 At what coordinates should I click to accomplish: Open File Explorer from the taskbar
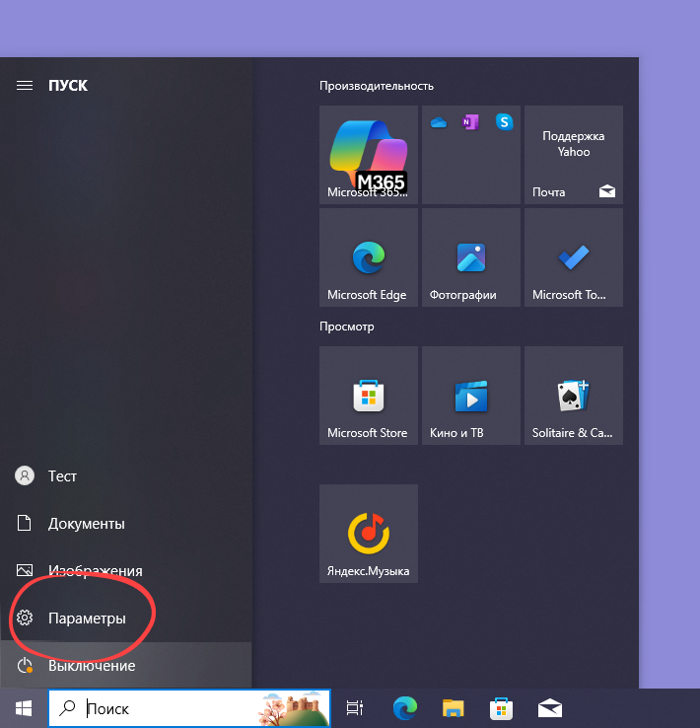[x=453, y=708]
